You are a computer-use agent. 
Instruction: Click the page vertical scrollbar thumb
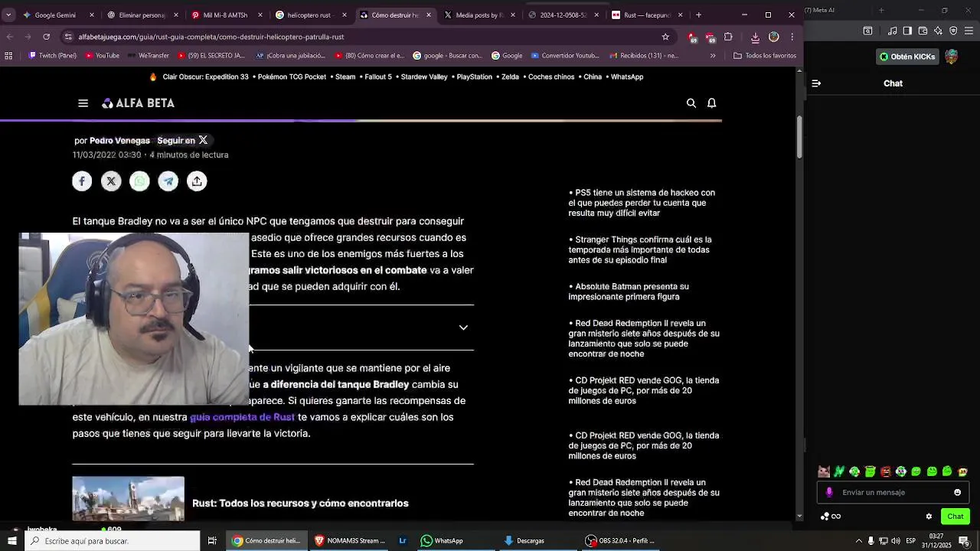tap(799, 138)
